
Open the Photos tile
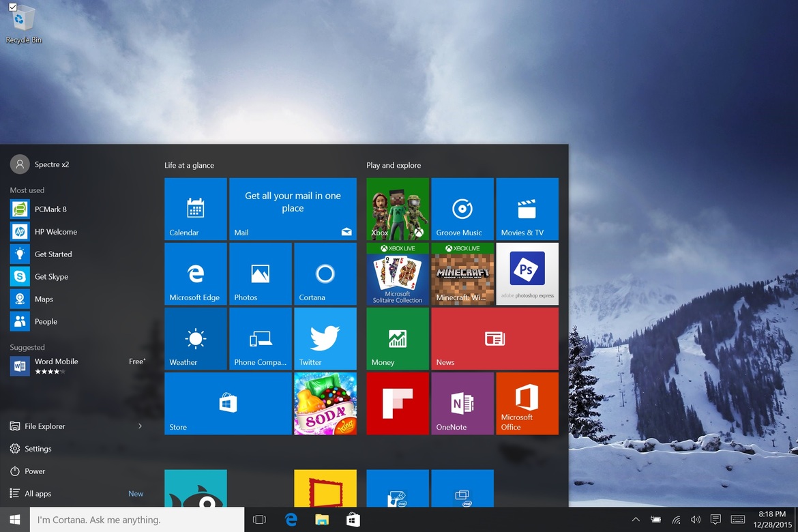coord(261,274)
